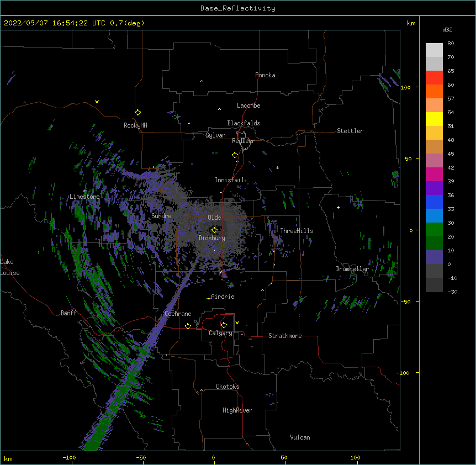Click the Lake Louise map label

point(9,267)
